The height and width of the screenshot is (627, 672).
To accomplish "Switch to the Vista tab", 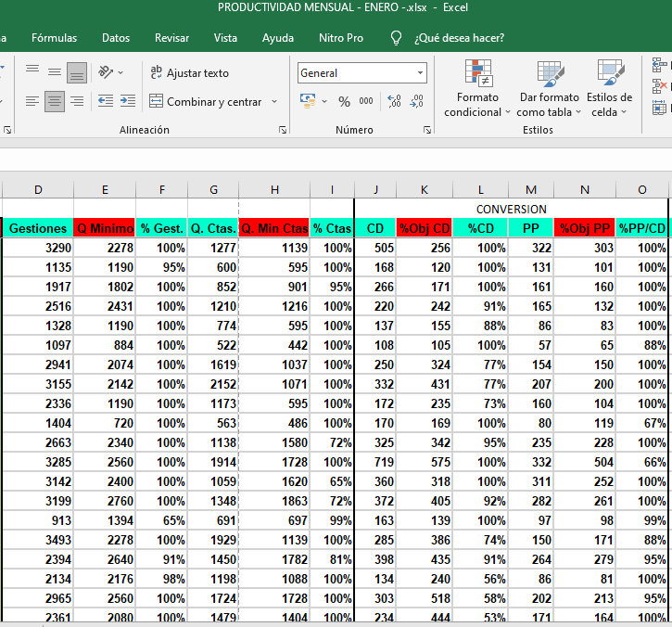I will (x=225, y=38).
